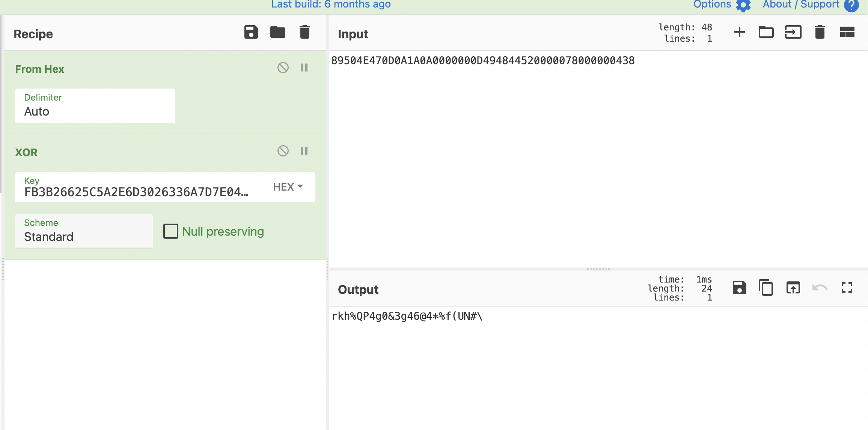Viewport: 868px width, 430px height.
Task: Click the XOR Key input field
Action: [x=137, y=191]
